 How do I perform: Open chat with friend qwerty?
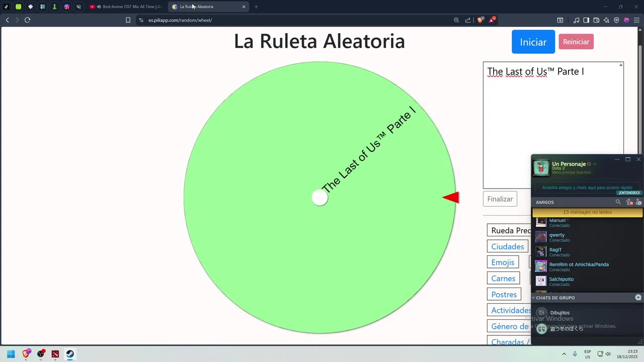(587, 237)
